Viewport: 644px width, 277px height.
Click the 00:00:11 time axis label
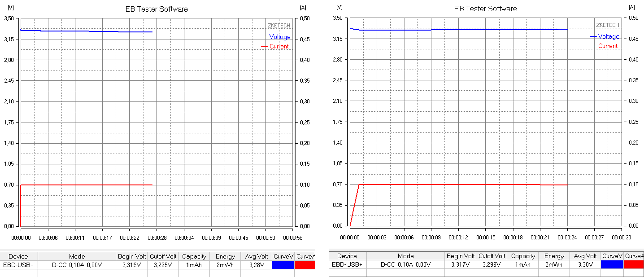75,238
